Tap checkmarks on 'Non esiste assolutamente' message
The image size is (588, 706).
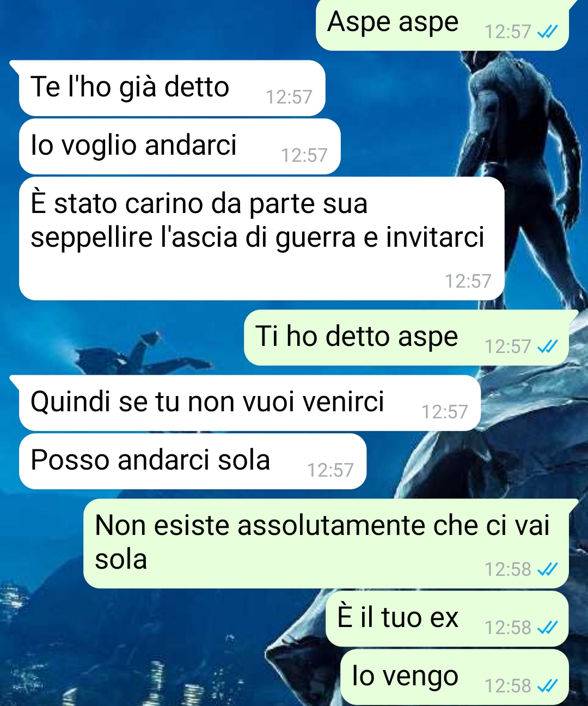point(547,569)
